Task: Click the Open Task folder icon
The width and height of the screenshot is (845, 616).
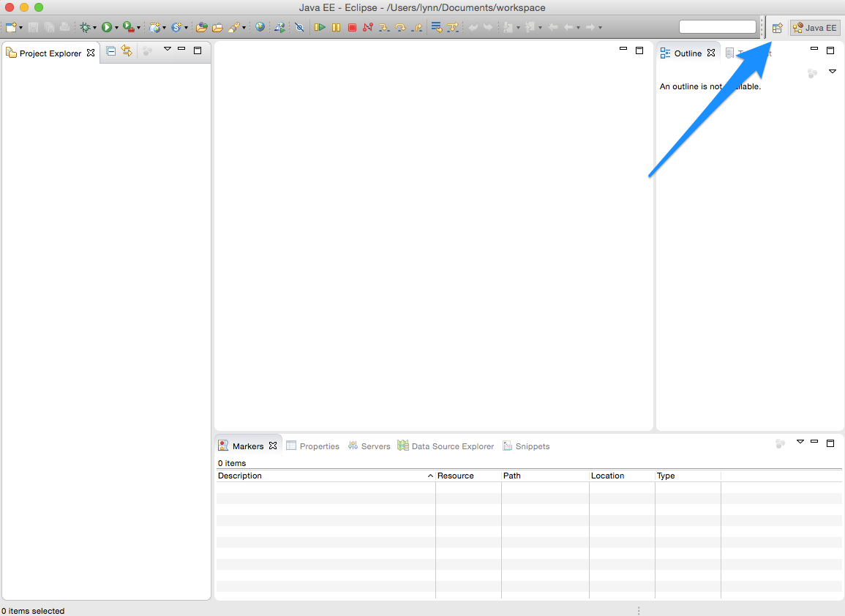Action: click(218, 27)
